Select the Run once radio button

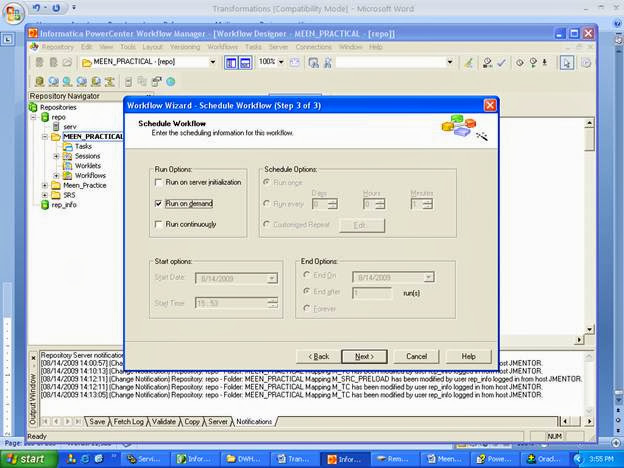pos(266,182)
